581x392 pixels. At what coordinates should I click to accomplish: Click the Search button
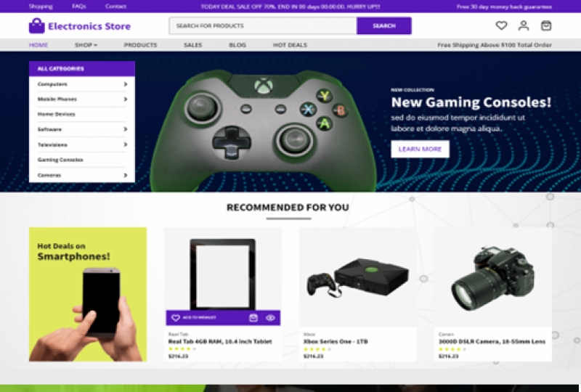point(384,25)
